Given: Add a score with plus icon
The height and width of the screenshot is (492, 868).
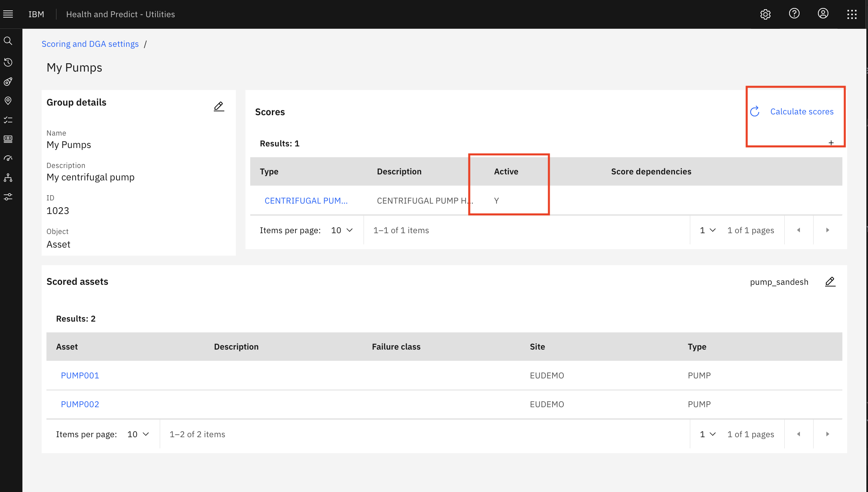Looking at the screenshot, I should pos(831,143).
